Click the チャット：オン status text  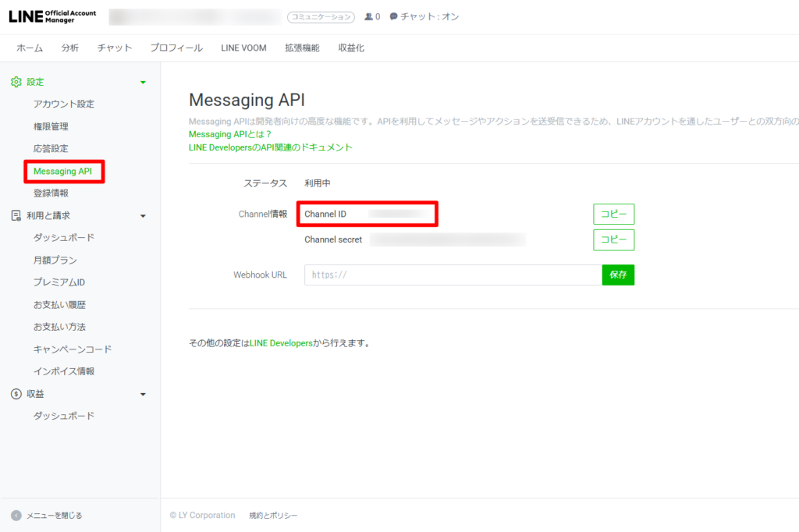click(430, 17)
